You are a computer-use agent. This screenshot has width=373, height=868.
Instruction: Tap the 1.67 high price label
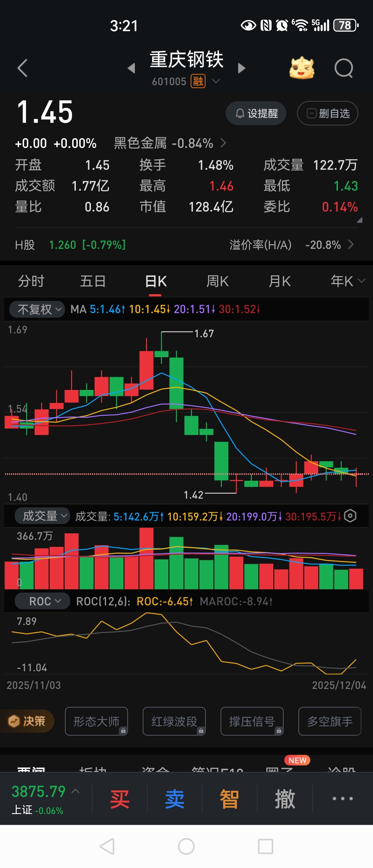tap(204, 334)
